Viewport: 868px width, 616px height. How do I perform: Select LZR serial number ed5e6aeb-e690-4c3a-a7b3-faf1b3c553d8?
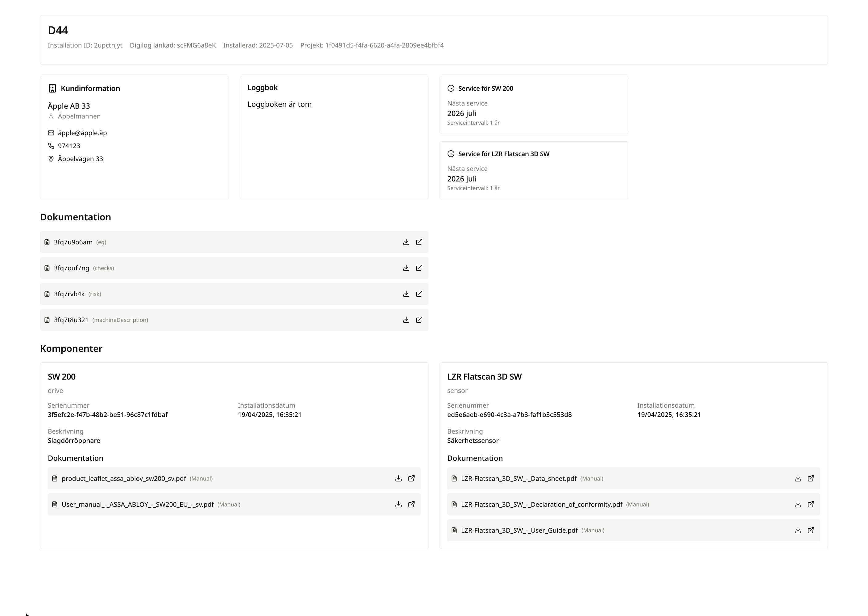(510, 414)
